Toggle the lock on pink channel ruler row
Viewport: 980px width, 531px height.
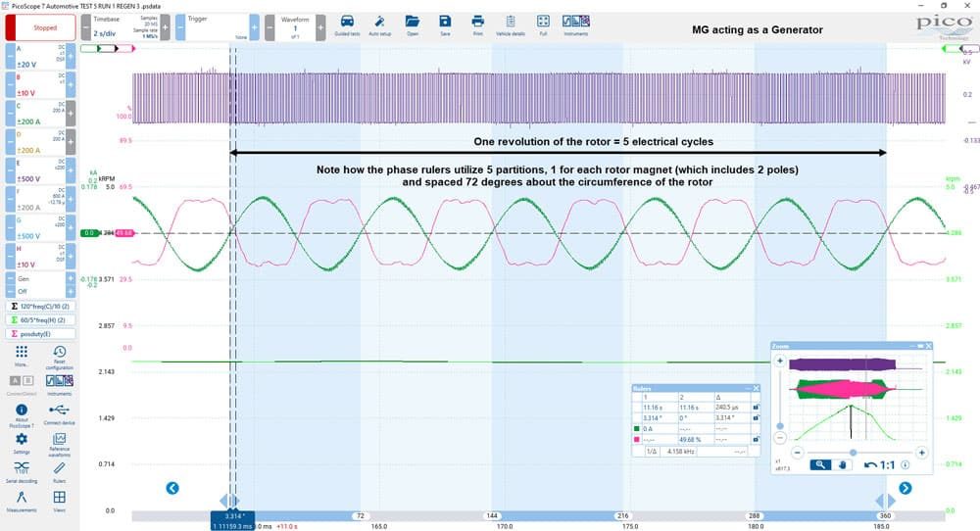[x=756, y=439]
